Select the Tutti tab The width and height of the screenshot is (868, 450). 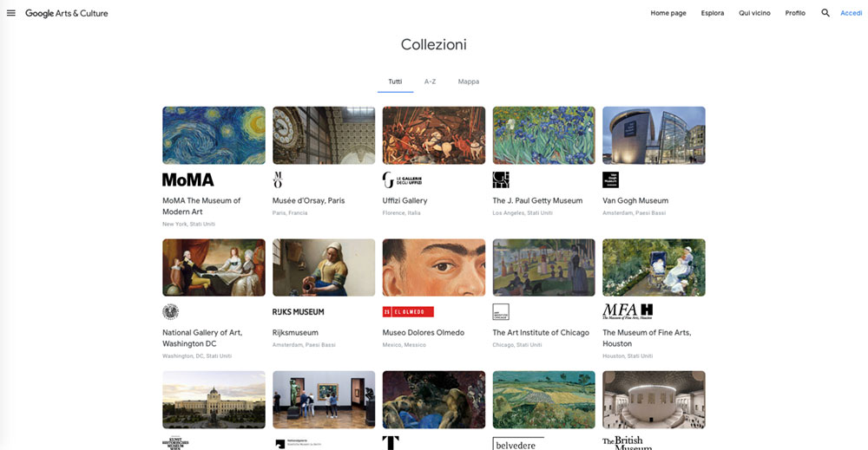point(395,82)
